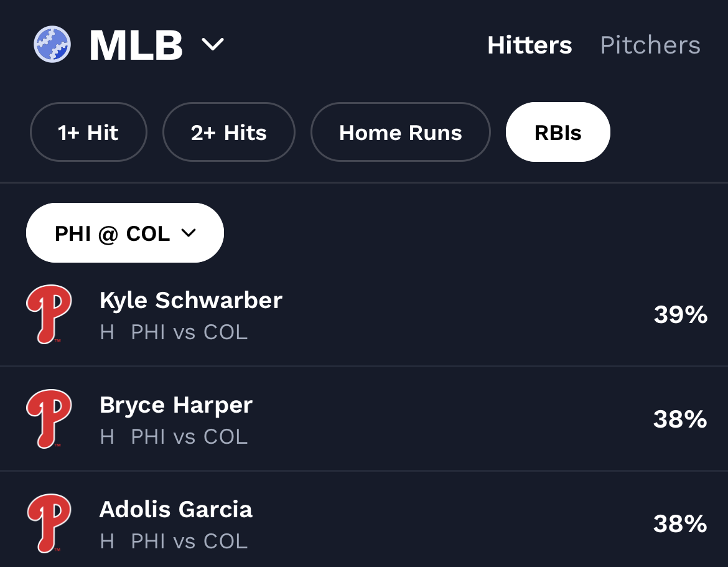Click the MLB baseball league icon

[x=52, y=45]
